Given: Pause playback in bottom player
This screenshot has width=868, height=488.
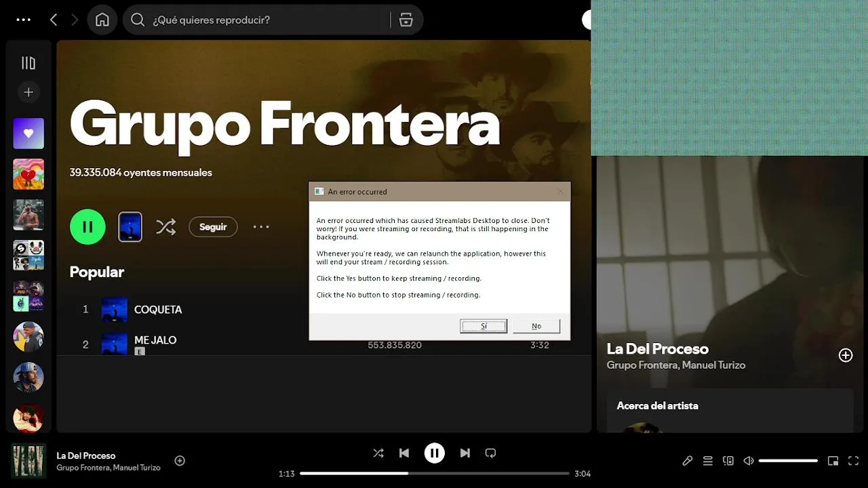Looking at the screenshot, I should pyautogui.click(x=435, y=453).
